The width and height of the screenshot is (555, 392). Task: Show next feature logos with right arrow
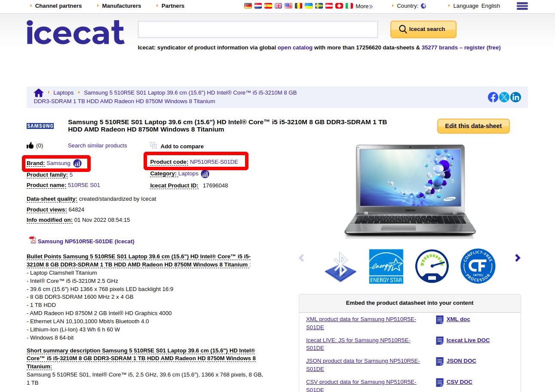point(518,258)
